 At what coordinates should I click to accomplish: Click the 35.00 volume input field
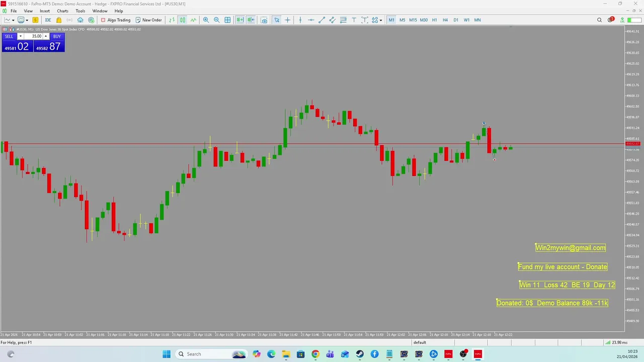33,36
